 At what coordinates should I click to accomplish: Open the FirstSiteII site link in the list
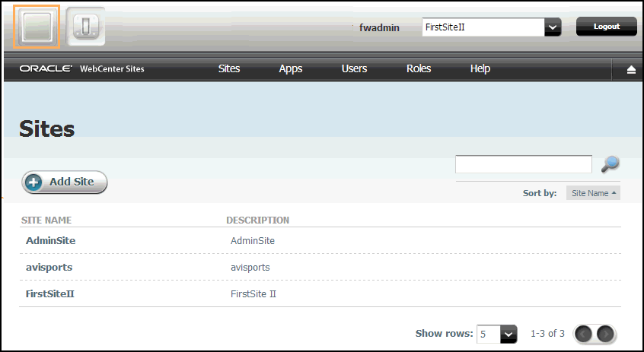[x=49, y=293]
